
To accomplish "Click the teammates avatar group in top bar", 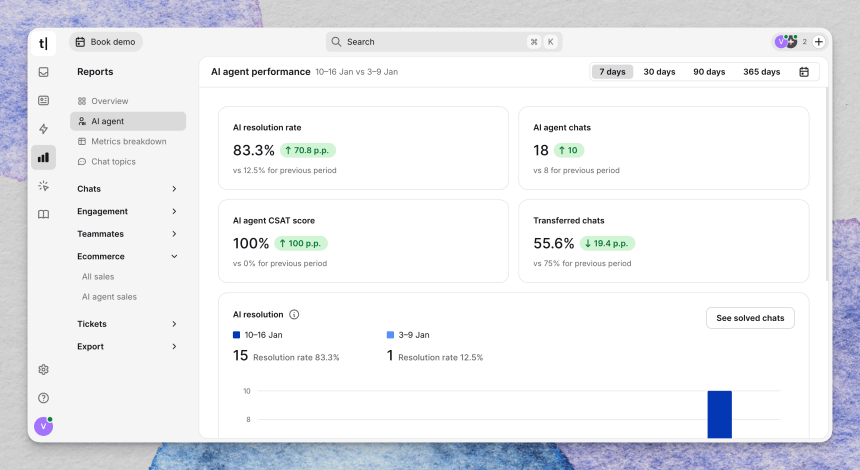I will click(786, 42).
